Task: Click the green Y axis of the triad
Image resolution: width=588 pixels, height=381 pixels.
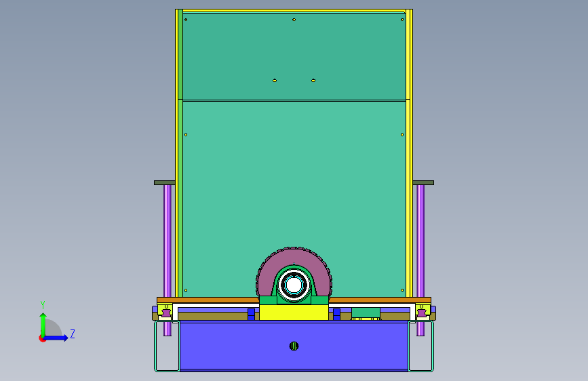Action: point(43,325)
